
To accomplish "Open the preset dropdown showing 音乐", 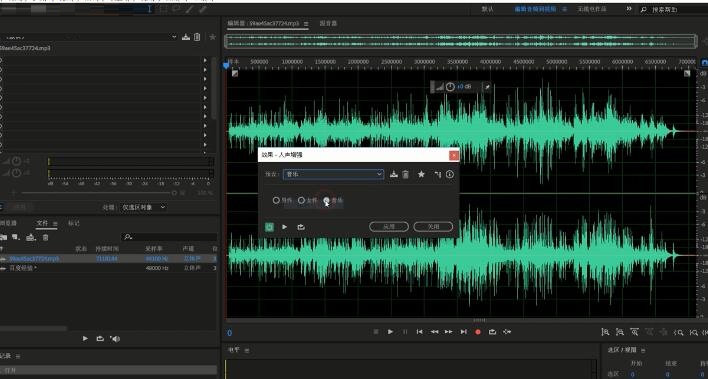I will [x=333, y=174].
